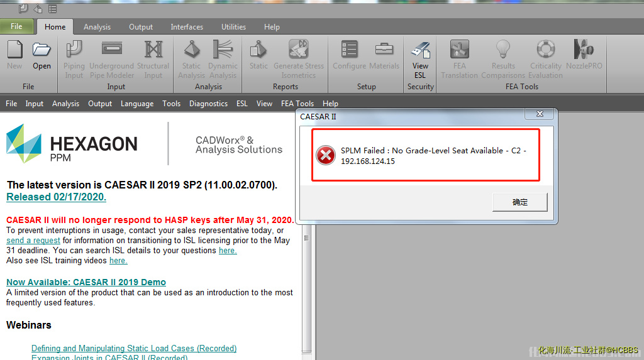
Task: Open ISL training videos 'here' link
Action: (x=118, y=261)
